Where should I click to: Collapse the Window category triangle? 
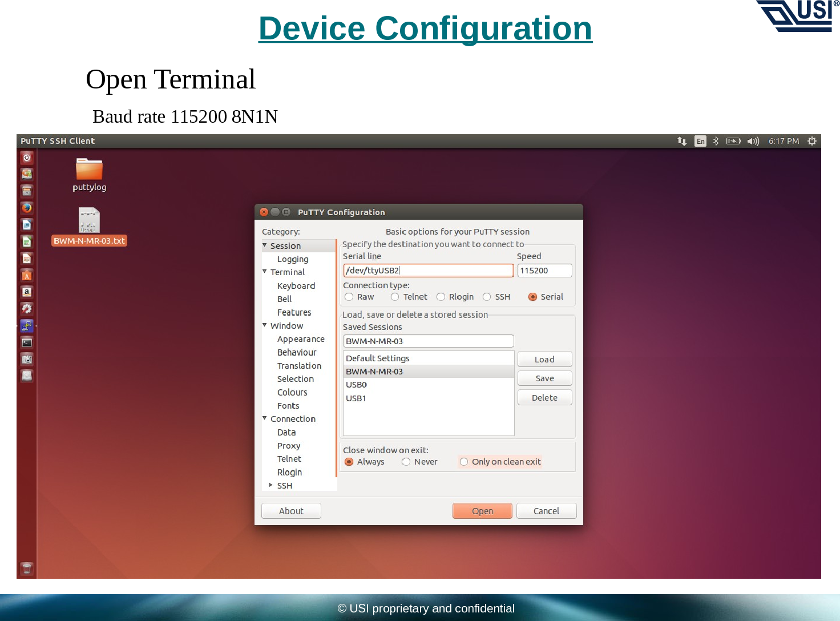pyautogui.click(x=265, y=325)
